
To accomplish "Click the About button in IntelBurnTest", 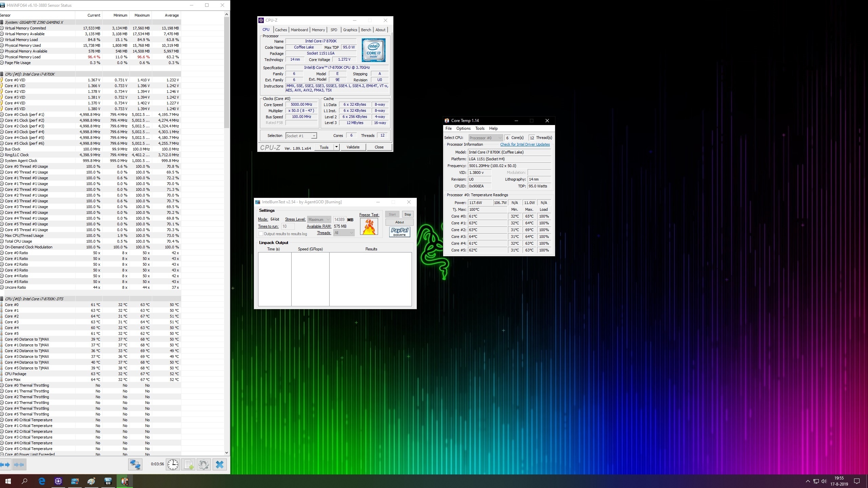I will point(399,222).
